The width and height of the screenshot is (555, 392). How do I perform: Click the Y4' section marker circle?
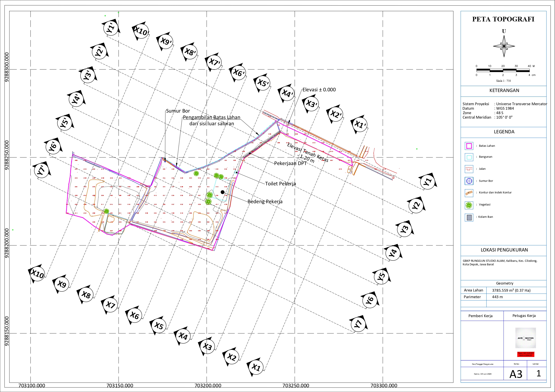pyautogui.click(x=76, y=99)
